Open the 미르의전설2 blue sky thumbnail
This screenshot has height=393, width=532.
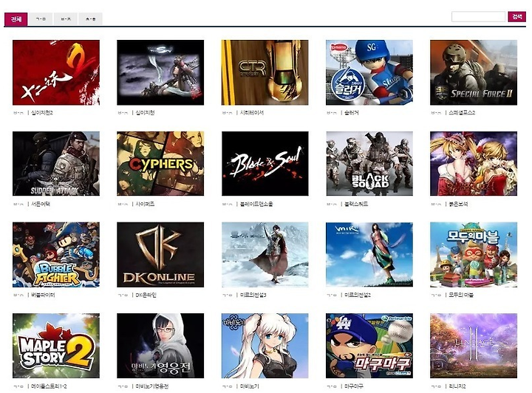point(369,255)
